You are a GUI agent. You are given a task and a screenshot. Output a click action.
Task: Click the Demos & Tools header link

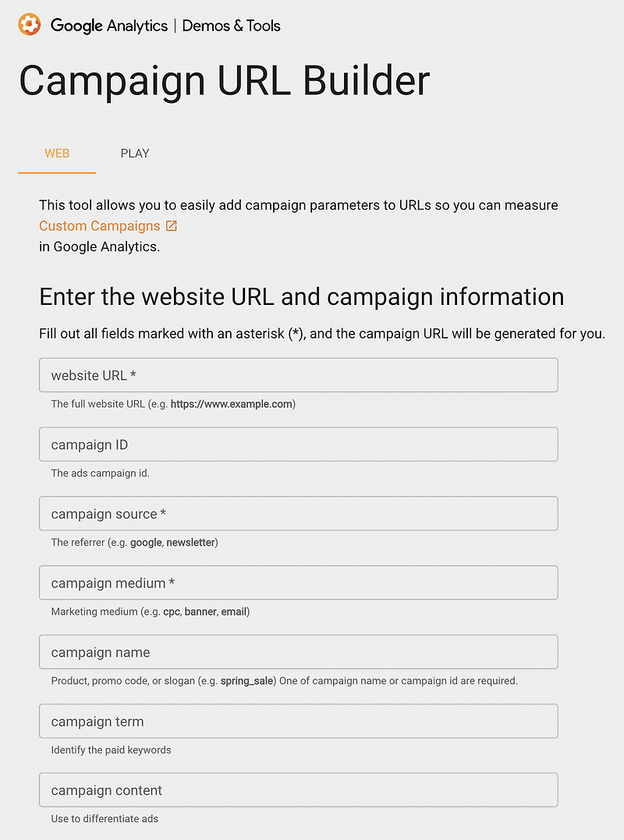click(x=231, y=26)
